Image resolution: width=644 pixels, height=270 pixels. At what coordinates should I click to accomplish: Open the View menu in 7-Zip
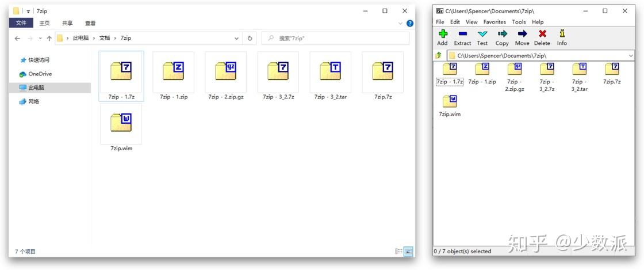click(471, 22)
